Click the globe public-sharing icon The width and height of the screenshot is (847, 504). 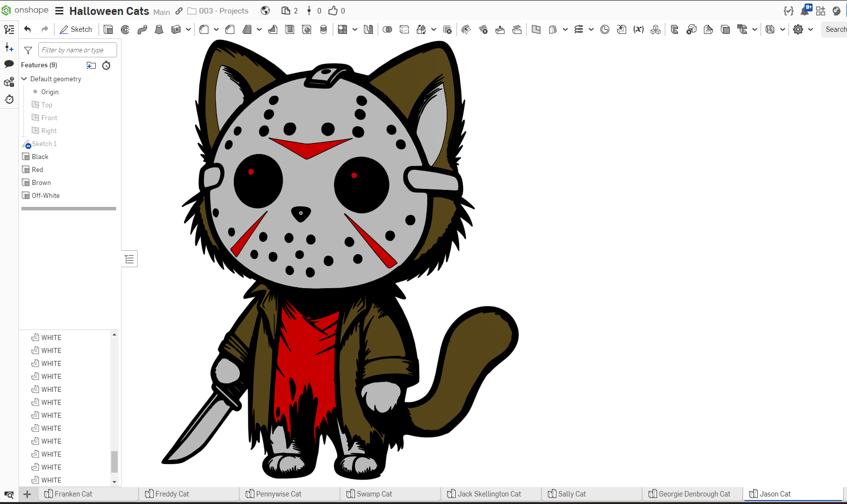tap(265, 10)
